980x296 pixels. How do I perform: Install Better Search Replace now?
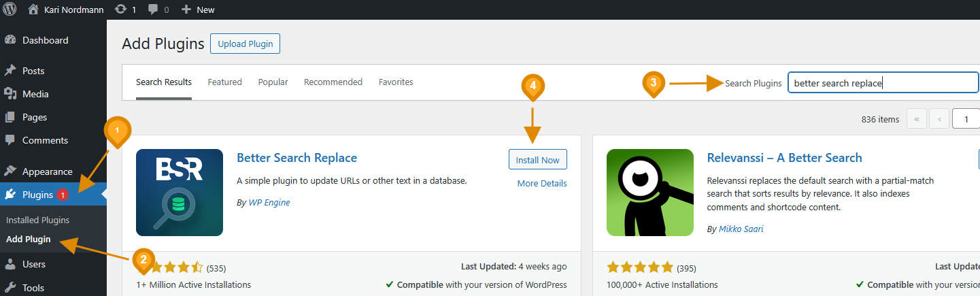pyautogui.click(x=538, y=160)
